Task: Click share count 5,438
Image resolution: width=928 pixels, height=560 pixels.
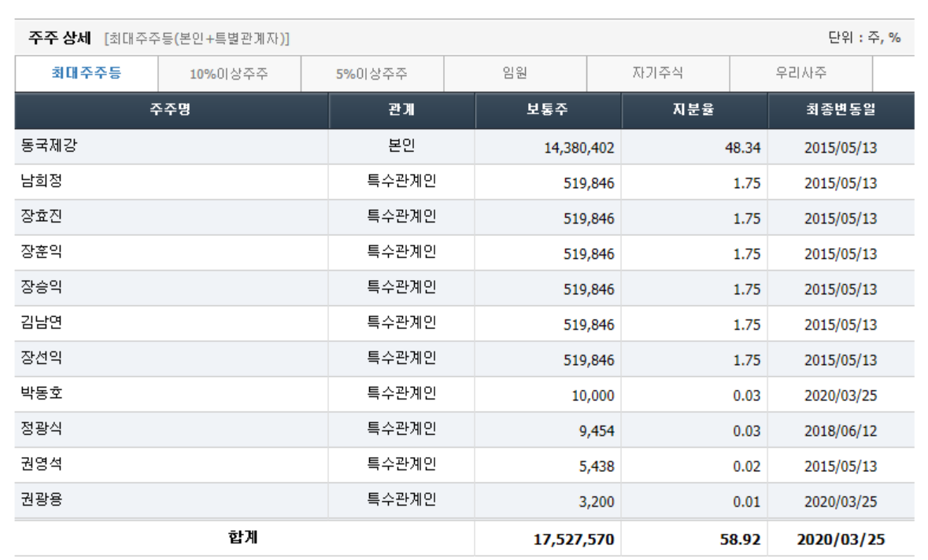Action: click(597, 466)
